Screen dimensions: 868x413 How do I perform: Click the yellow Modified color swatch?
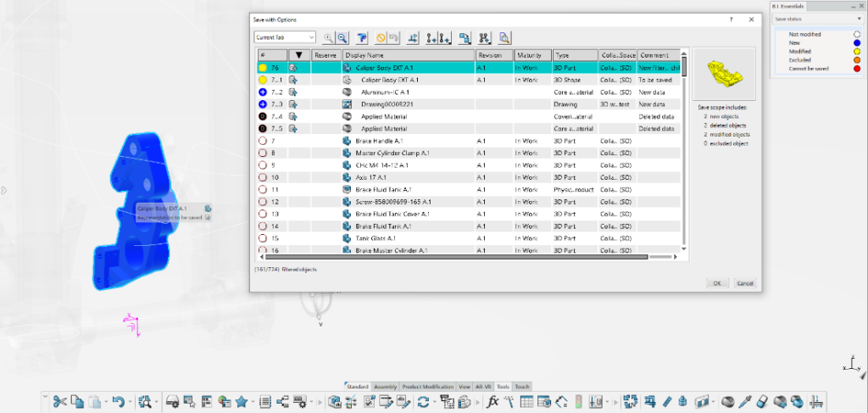pyautogui.click(x=856, y=50)
